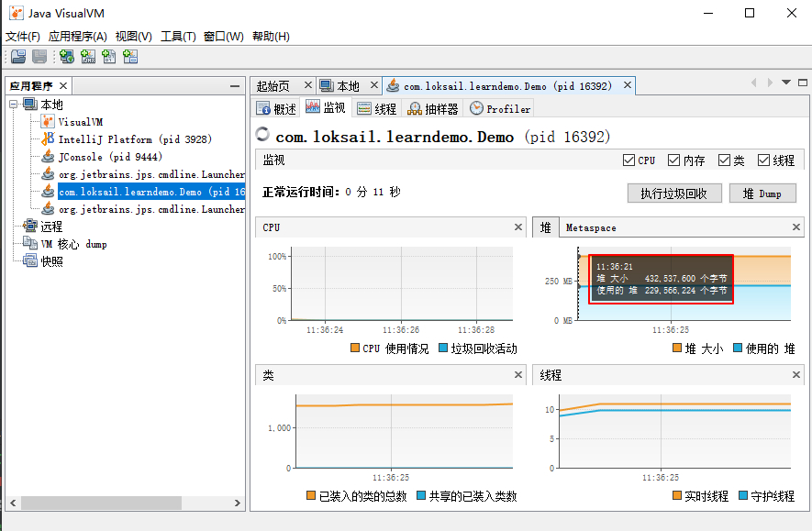Maximize the editor window area
The image size is (812, 531).
click(x=803, y=83)
